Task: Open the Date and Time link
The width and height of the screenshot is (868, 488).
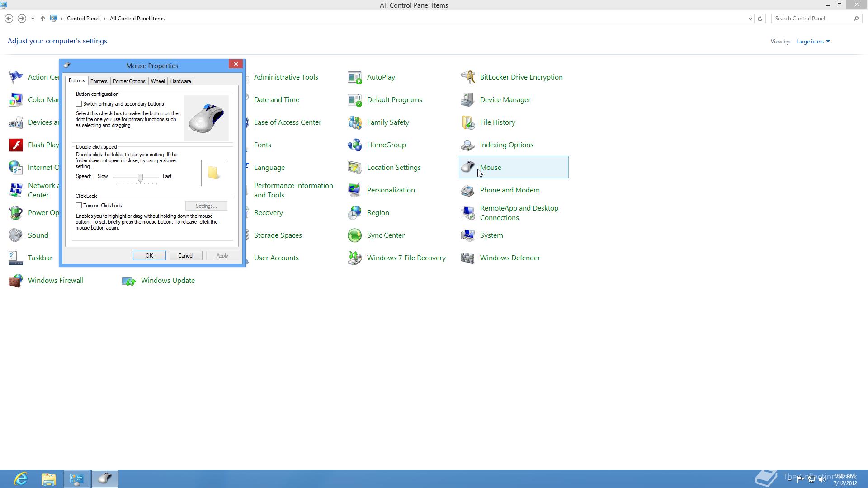Action: pyautogui.click(x=276, y=100)
